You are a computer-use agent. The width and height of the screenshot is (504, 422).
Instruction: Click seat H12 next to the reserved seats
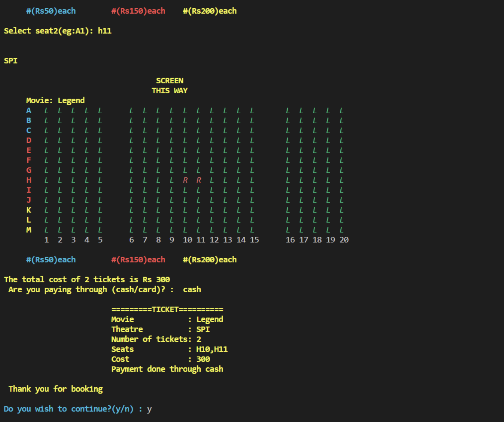pyautogui.click(x=212, y=180)
